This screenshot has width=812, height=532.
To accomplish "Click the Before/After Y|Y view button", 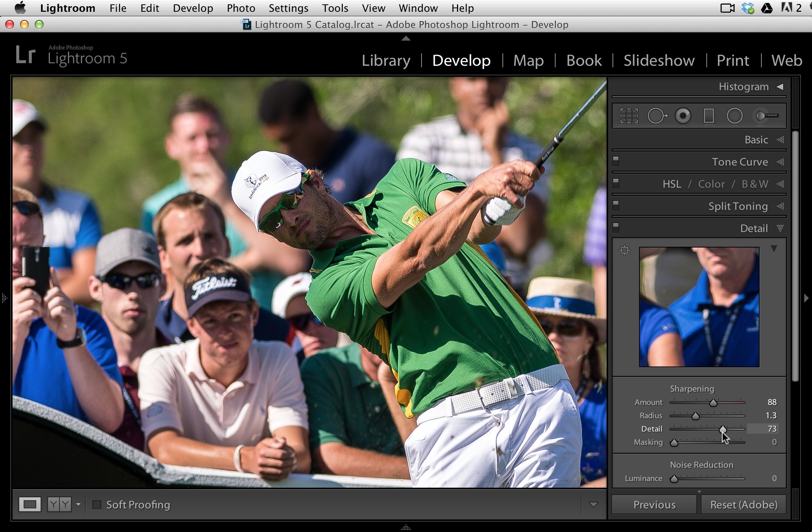I will click(59, 504).
